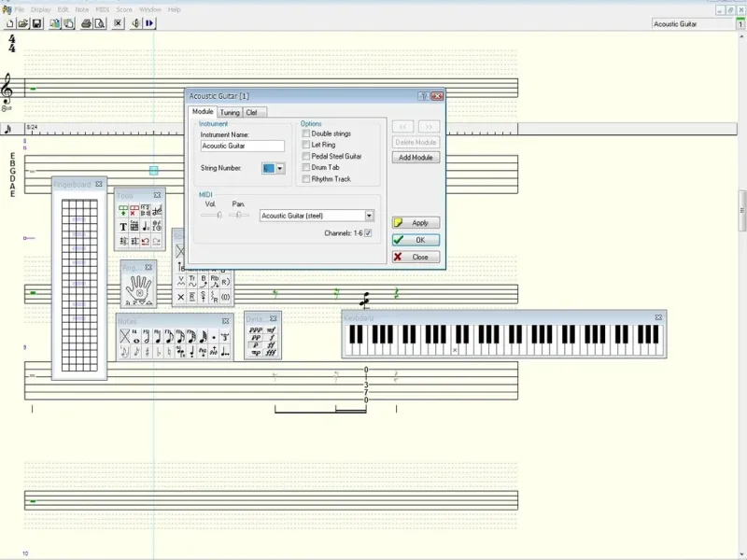Select the dotted note option in Notes palette

[214, 337]
